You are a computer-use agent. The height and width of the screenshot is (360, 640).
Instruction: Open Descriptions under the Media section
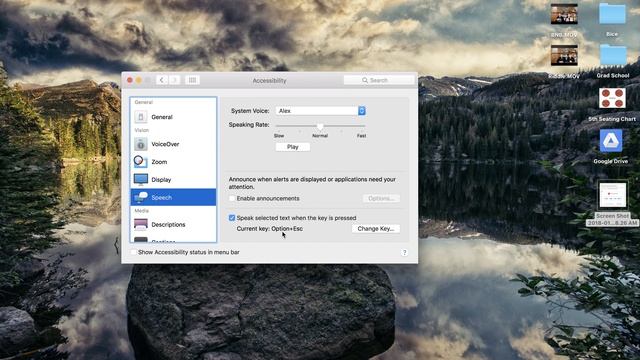(x=173, y=224)
